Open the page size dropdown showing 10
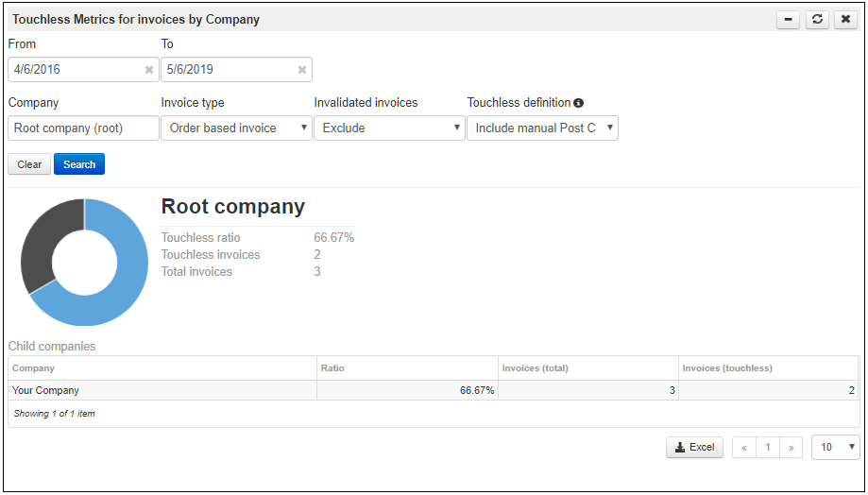 836,448
